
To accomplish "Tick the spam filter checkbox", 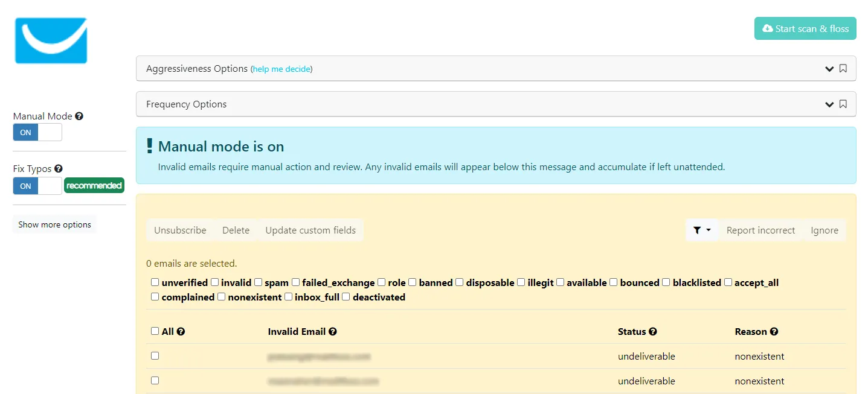I will [x=258, y=282].
